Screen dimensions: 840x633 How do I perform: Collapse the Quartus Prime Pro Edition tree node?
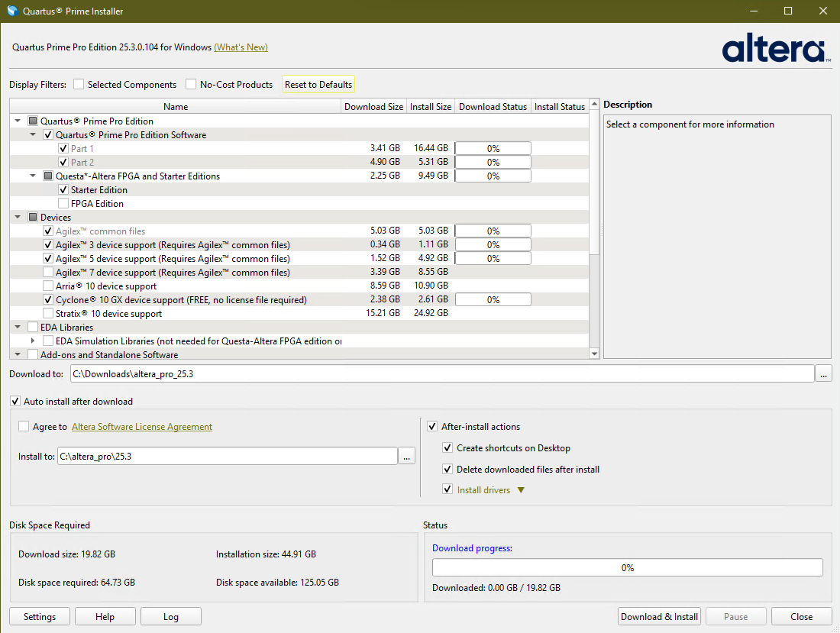[18, 121]
